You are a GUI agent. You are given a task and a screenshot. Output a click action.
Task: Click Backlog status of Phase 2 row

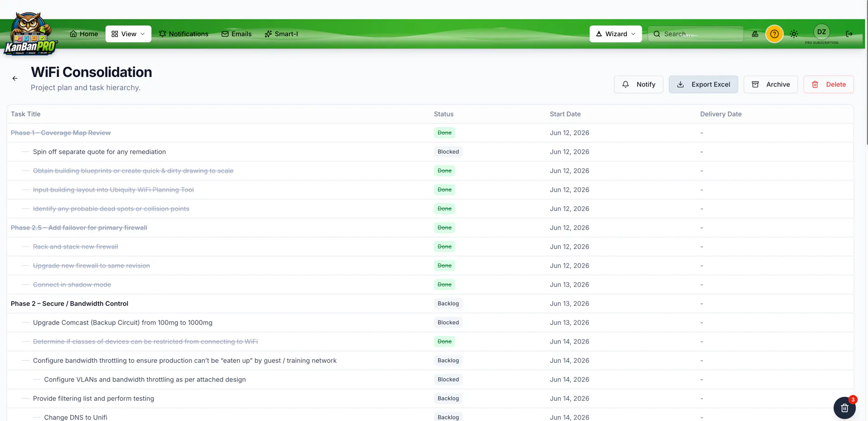point(448,304)
